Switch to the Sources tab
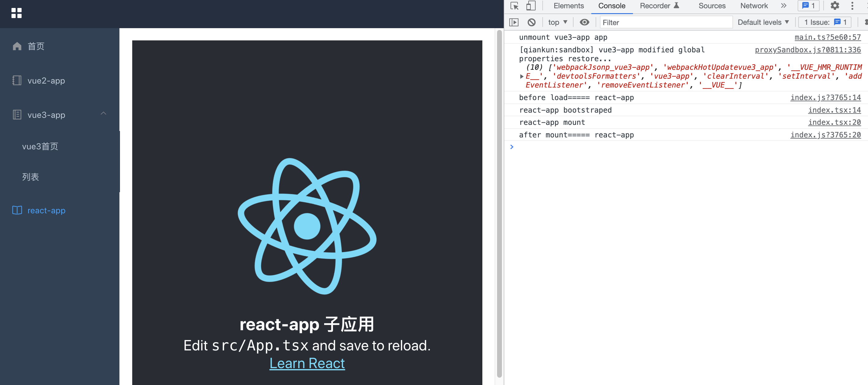The image size is (868, 385). click(x=712, y=6)
